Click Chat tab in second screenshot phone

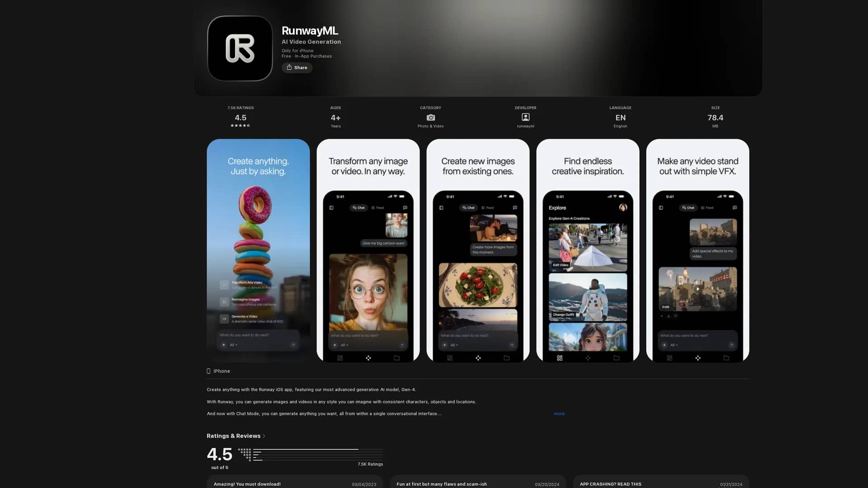pos(359,208)
